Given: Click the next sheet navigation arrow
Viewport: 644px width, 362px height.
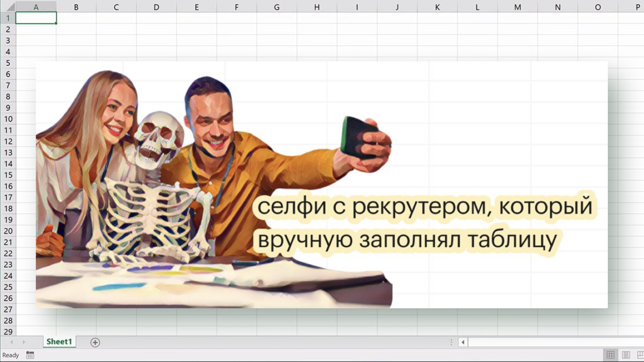Looking at the screenshot, I should [x=24, y=342].
